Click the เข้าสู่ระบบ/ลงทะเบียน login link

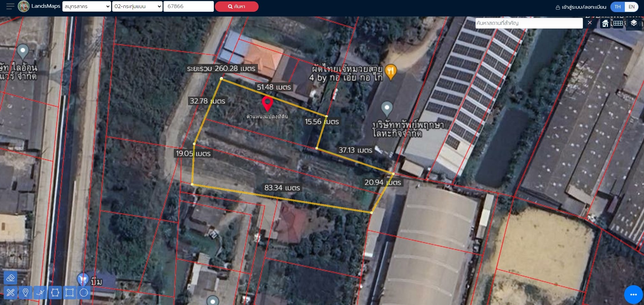pyautogui.click(x=581, y=7)
